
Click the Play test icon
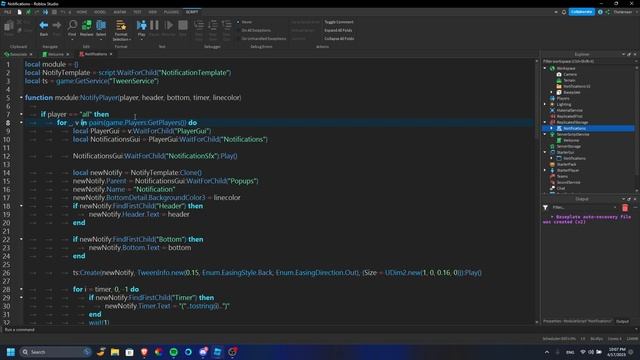point(142,25)
